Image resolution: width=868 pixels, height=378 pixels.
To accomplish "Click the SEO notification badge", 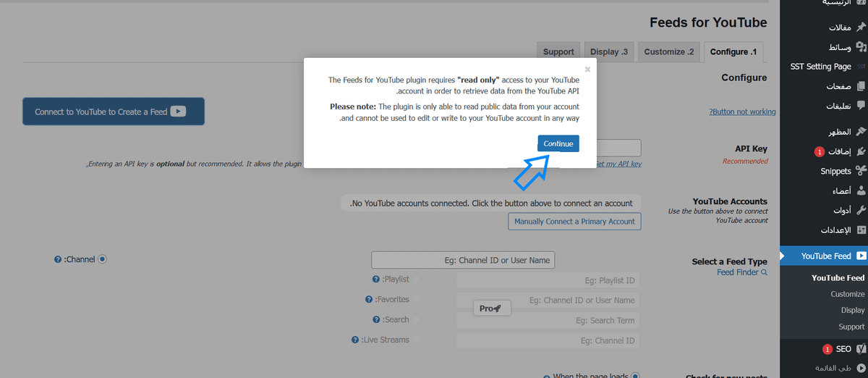I will click(827, 349).
